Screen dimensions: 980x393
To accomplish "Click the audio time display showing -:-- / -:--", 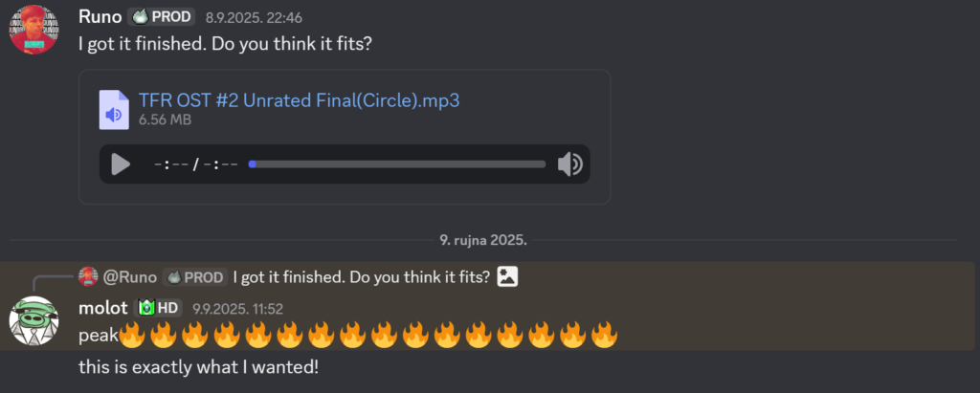I will pyautogui.click(x=196, y=164).
